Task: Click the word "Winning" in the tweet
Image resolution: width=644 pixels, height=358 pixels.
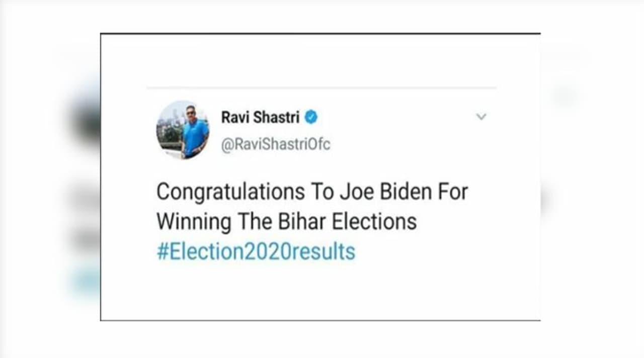Action: (194, 221)
